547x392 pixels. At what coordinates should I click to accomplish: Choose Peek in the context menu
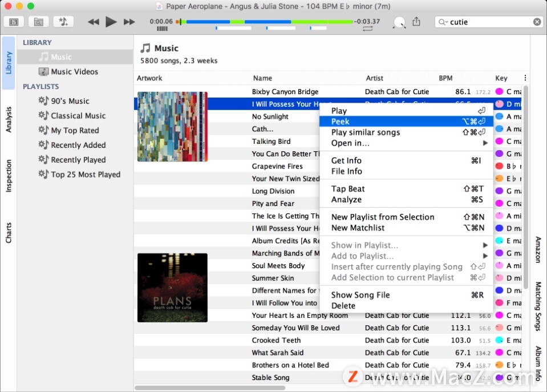pyautogui.click(x=406, y=122)
